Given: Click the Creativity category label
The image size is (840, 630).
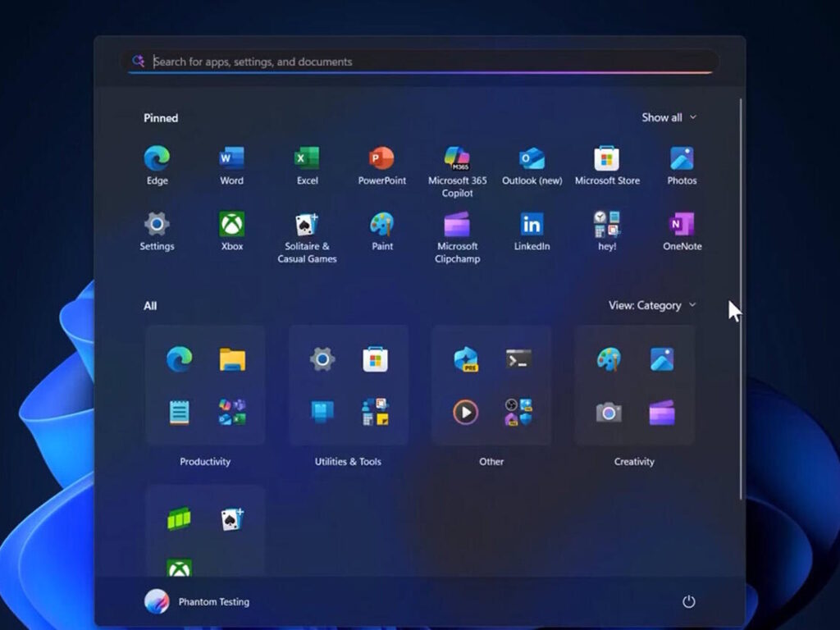Looking at the screenshot, I should (634, 462).
